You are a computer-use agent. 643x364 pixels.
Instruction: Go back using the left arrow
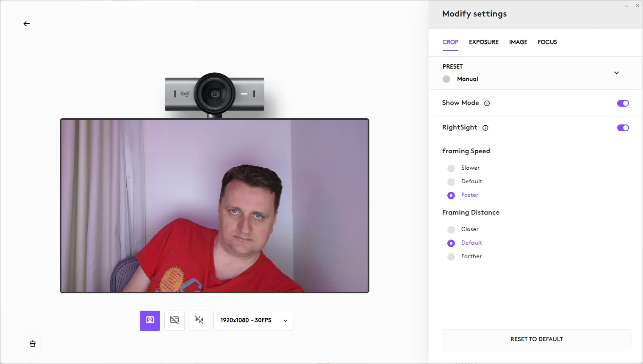click(27, 24)
